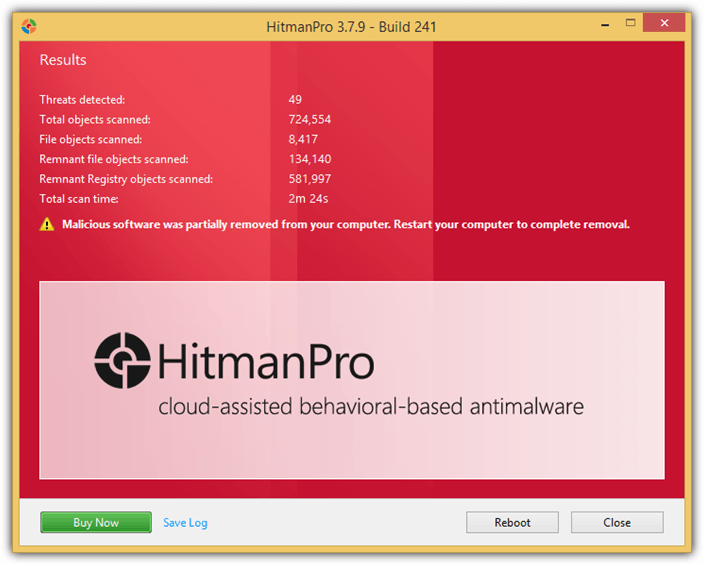Click the HitmanPro 3.7.9 title bar text
Viewport: 704px width, 564px height.
[x=352, y=24]
